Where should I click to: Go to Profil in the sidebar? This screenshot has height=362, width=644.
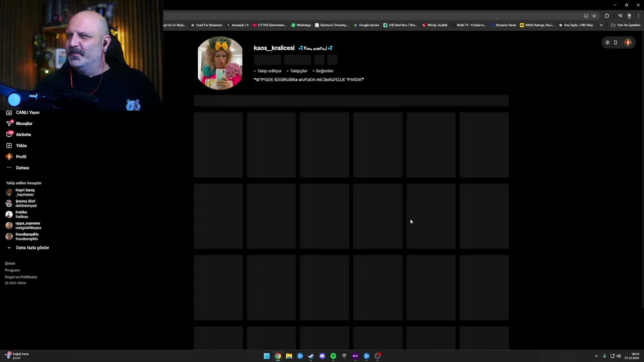16,157
